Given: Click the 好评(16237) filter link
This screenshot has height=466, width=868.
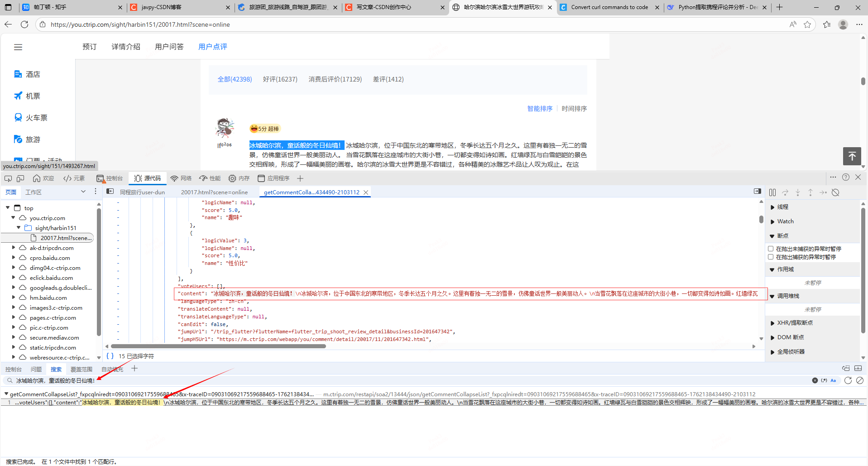Looking at the screenshot, I should 280,79.
